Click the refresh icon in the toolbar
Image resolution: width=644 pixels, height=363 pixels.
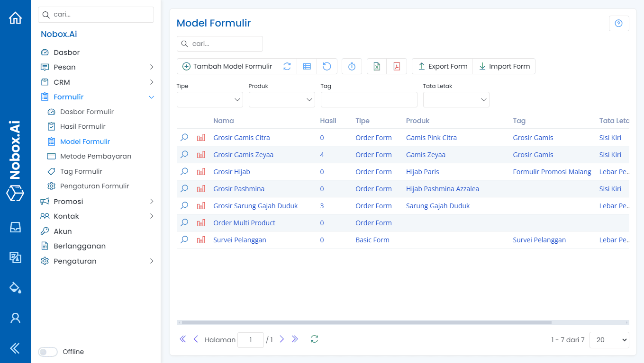pyautogui.click(x=287, y=66)
